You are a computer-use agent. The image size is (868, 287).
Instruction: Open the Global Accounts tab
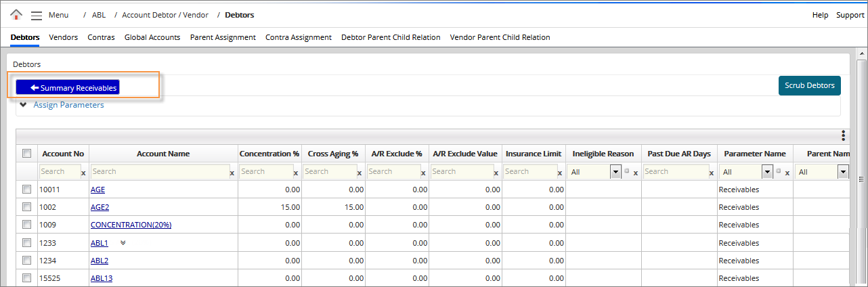[x=152, y=37]
